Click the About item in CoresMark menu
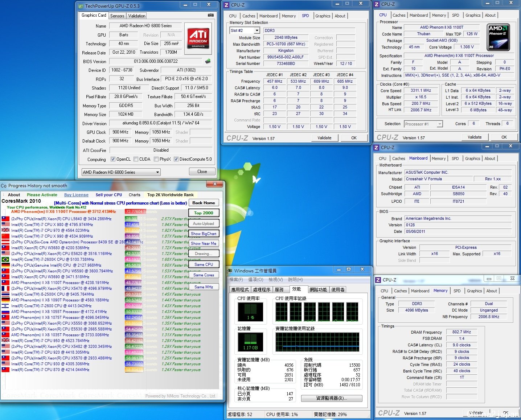 [14, 195]
